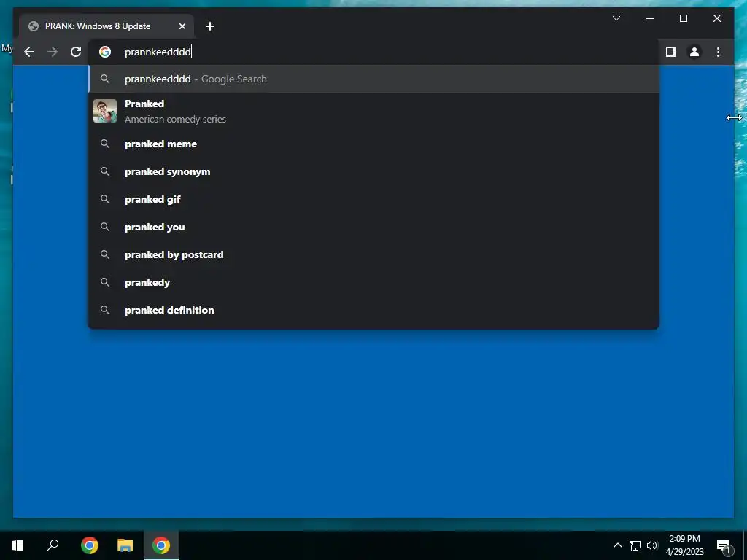Open the Chrome profile avatar
The width and height of the screenshot is (747, 560).
694,52
